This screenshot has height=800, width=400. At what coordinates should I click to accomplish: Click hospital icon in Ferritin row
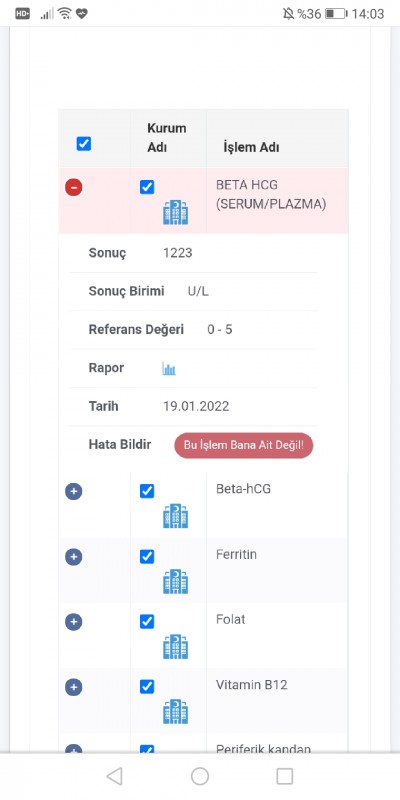coord(176,581)
